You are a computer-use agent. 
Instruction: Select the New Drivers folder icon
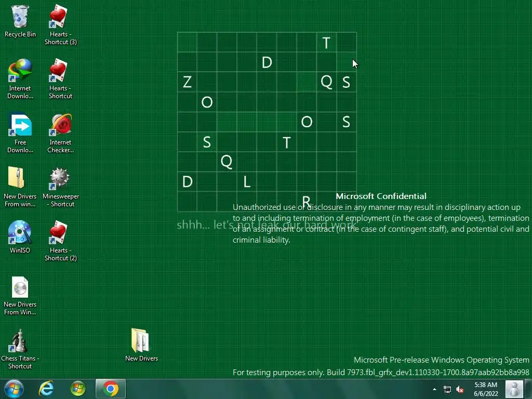click(141, 345)
